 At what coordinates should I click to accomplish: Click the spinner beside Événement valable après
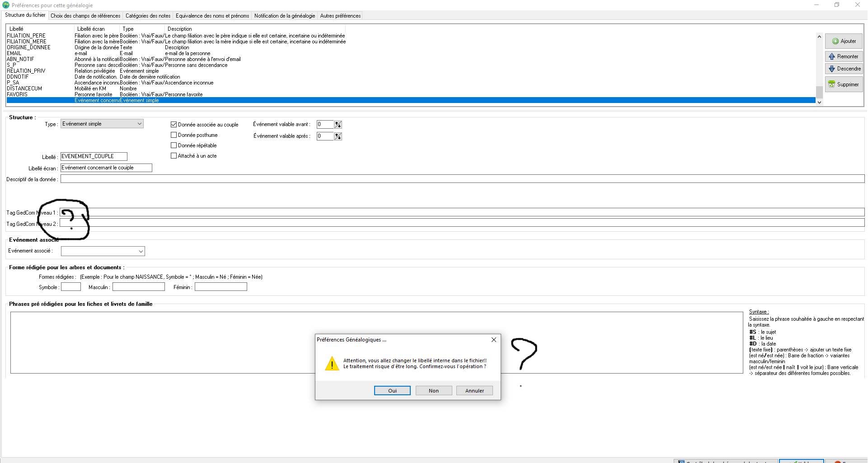(x=338, y=136)
